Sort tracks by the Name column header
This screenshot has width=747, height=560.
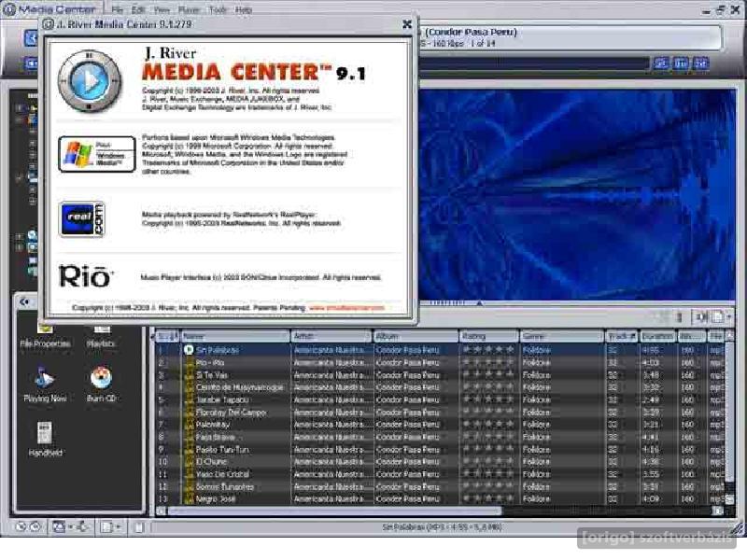pos(235,336)
